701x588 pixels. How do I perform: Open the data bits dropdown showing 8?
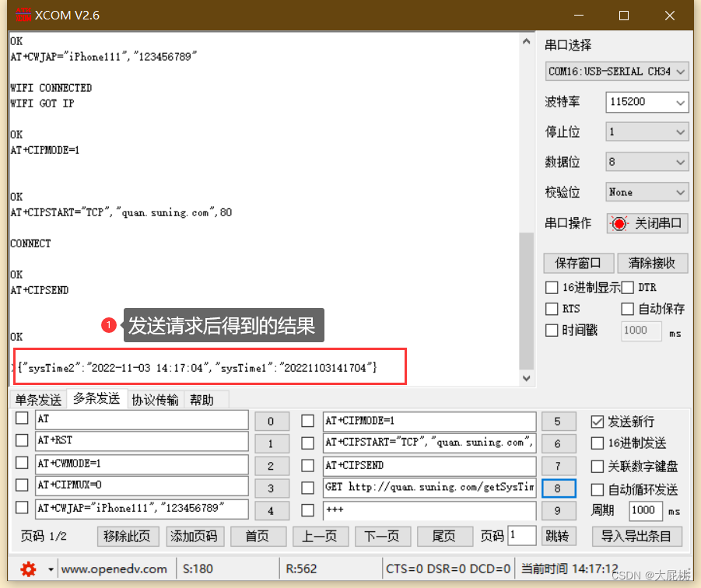pos(647,163)
